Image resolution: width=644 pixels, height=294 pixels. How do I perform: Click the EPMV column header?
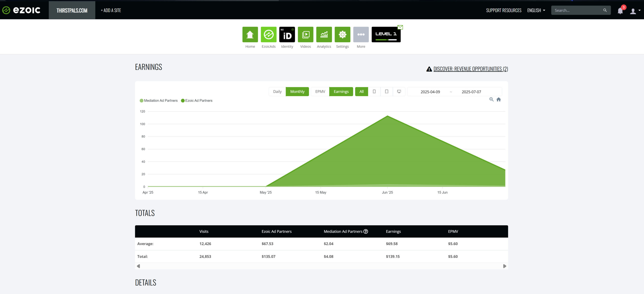[453, 231]
